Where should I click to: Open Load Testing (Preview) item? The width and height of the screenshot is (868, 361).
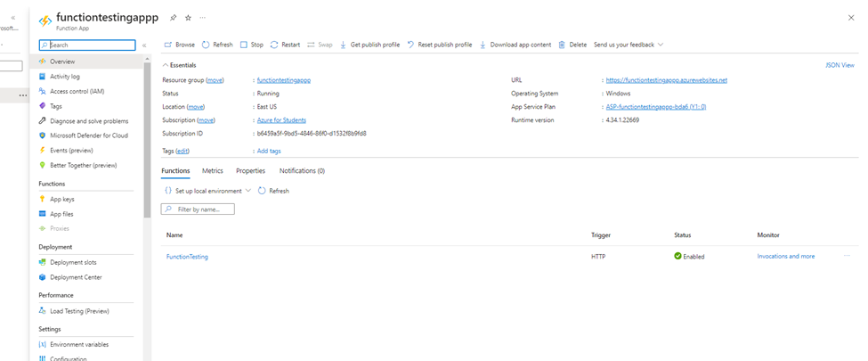tap(79, 311)
